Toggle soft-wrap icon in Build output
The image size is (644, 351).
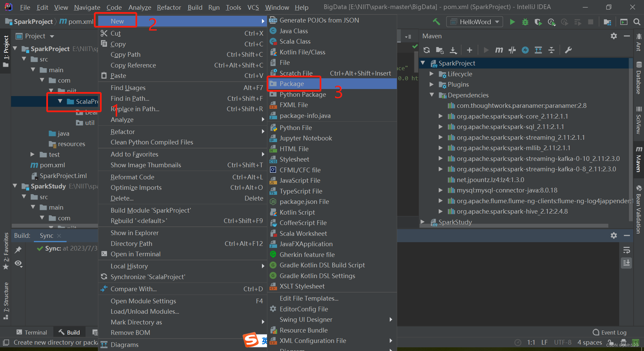pos(626,250)
